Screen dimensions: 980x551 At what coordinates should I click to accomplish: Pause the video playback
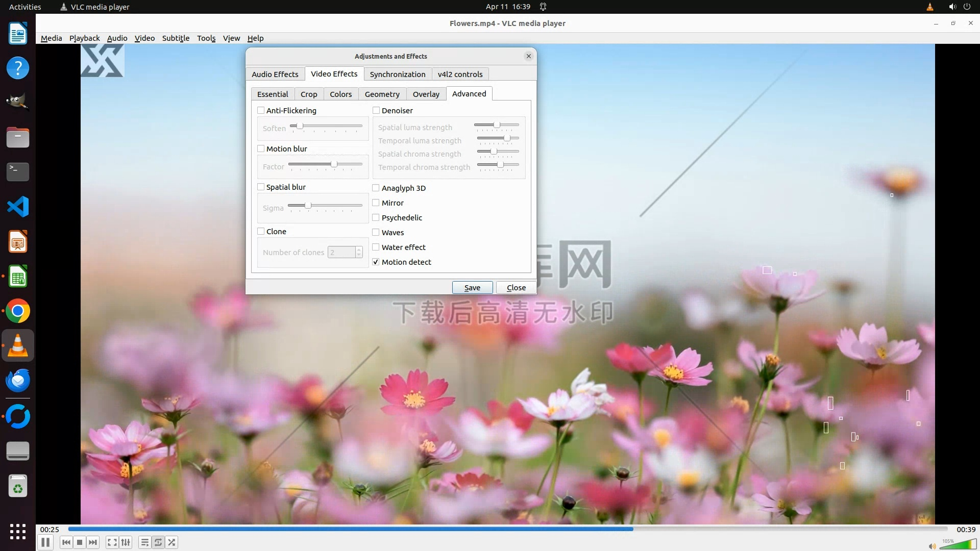45,542
